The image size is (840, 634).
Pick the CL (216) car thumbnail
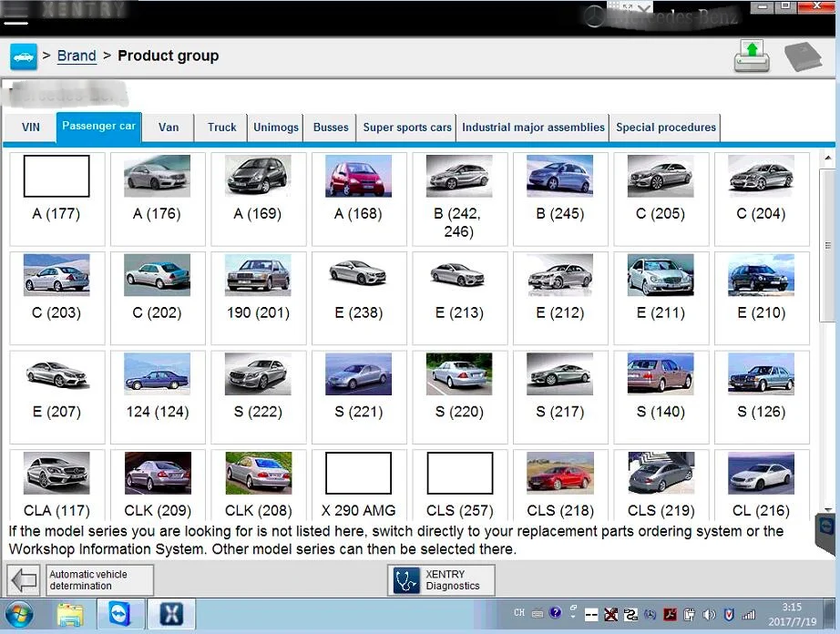pyautogui.click(x=762, y=474)
